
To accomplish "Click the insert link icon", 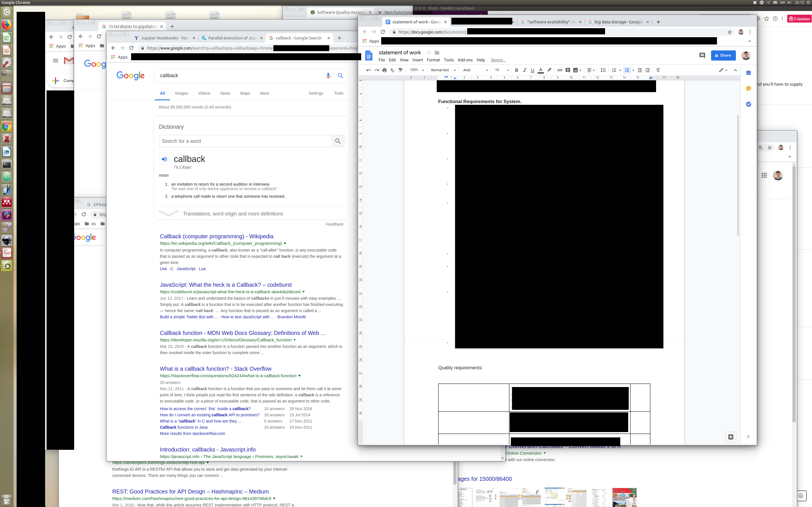I will click(560, 70).
